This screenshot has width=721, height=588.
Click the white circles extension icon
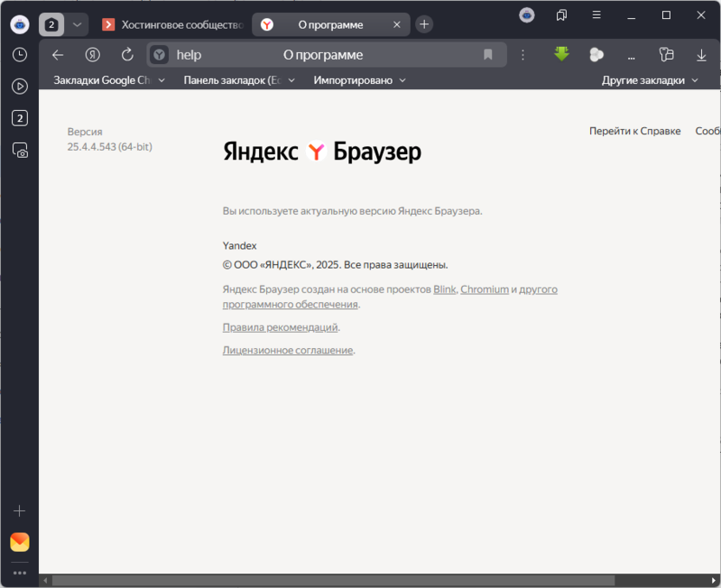pyautogui.click(x=596, y=55)
